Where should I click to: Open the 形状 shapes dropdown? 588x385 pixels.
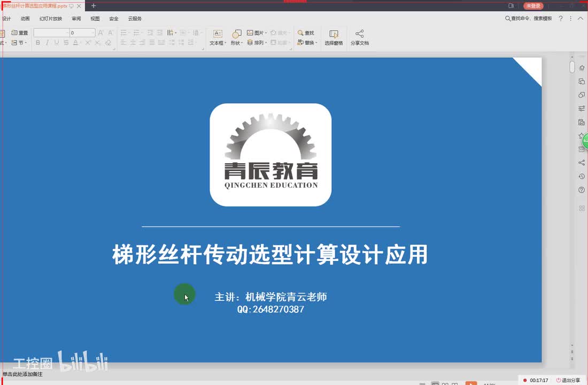[x=236, y=37]
